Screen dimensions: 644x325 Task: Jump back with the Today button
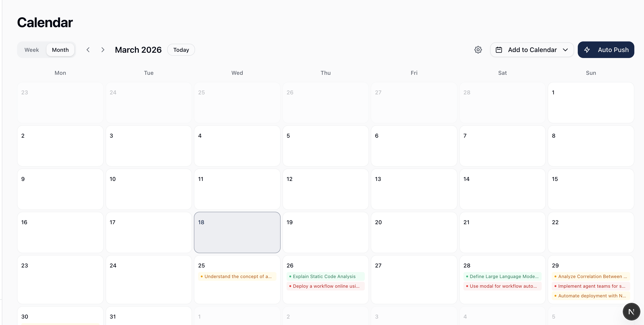click(181, 49)
